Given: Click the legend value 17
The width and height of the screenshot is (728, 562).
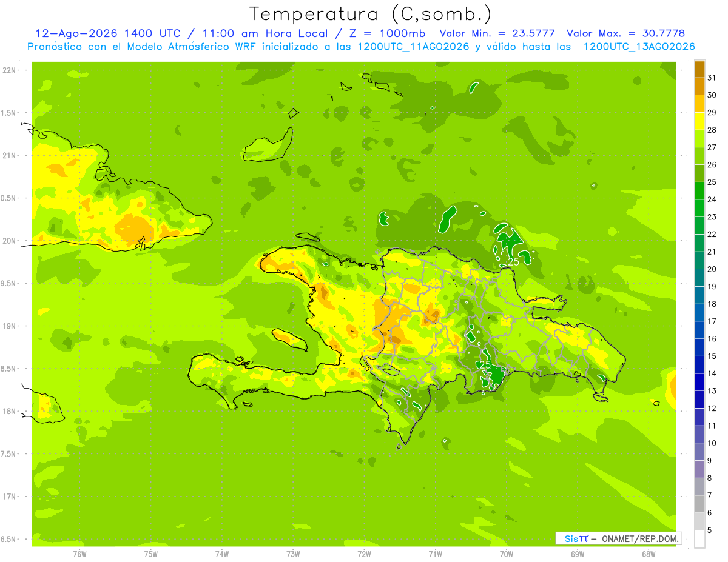Looking at the screenshot, I should (x=712, y=321).
